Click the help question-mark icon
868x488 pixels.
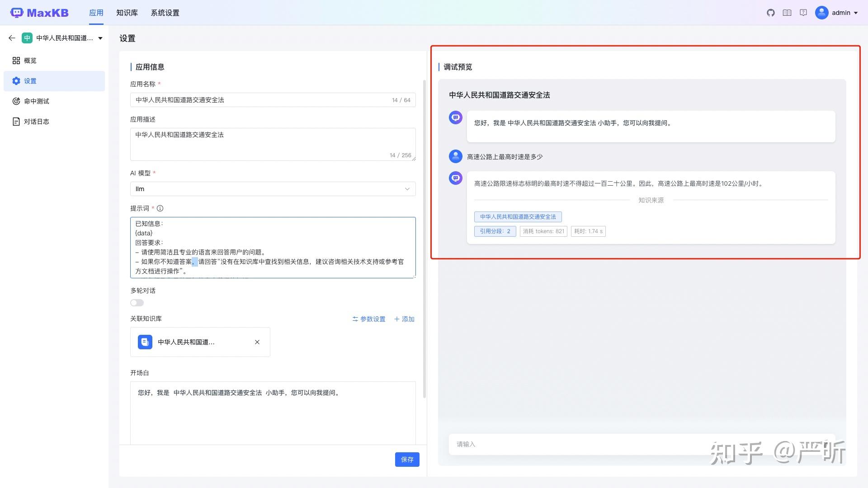coord(803,13)
